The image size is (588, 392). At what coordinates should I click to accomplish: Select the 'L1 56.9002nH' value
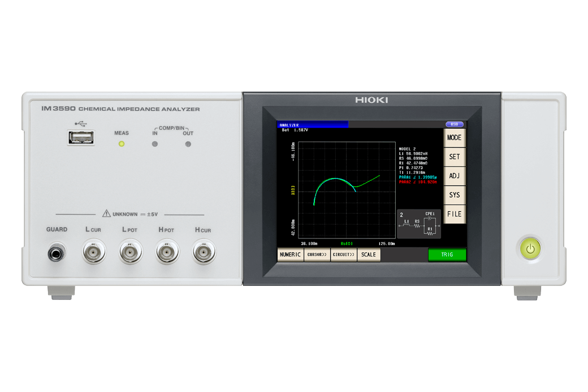[x=413, y=154]
